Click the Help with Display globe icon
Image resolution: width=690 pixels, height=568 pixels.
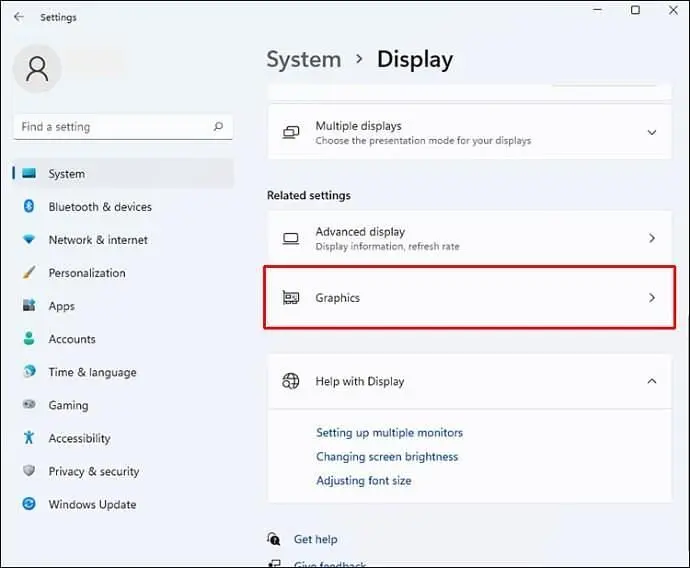(x=291, y=381)
